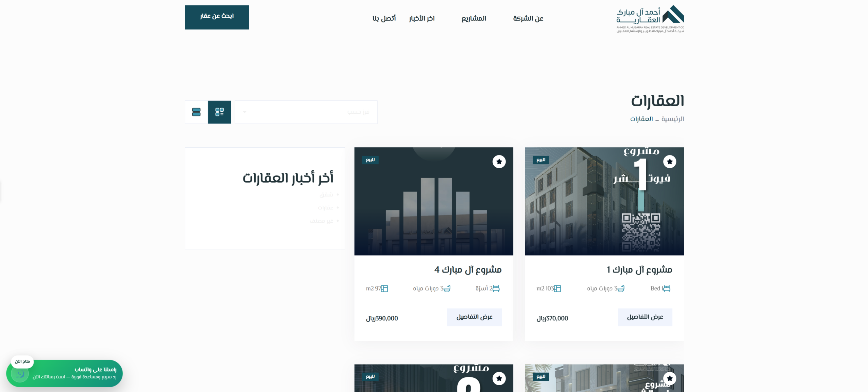The height and width of the screenshot is (392, 868).
Task: Click الرئيسية breadcrumb link
Action: pyautogui.click(x=673, y=119)
